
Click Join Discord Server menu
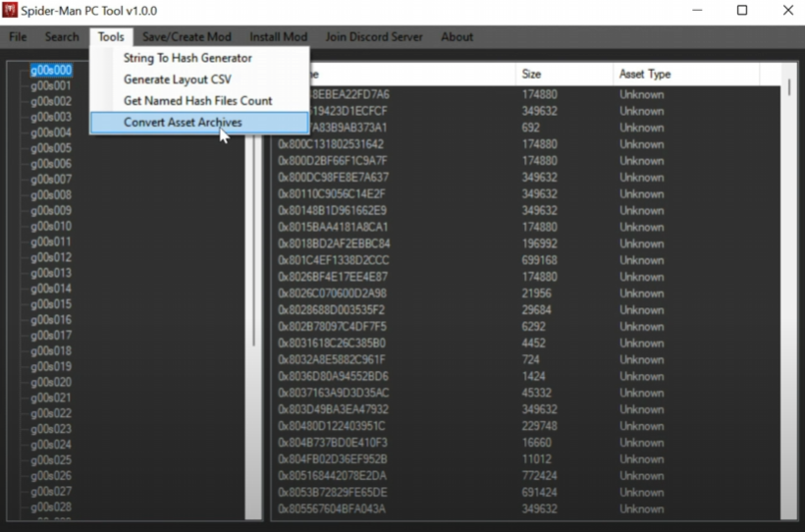(x=374, y=37)
